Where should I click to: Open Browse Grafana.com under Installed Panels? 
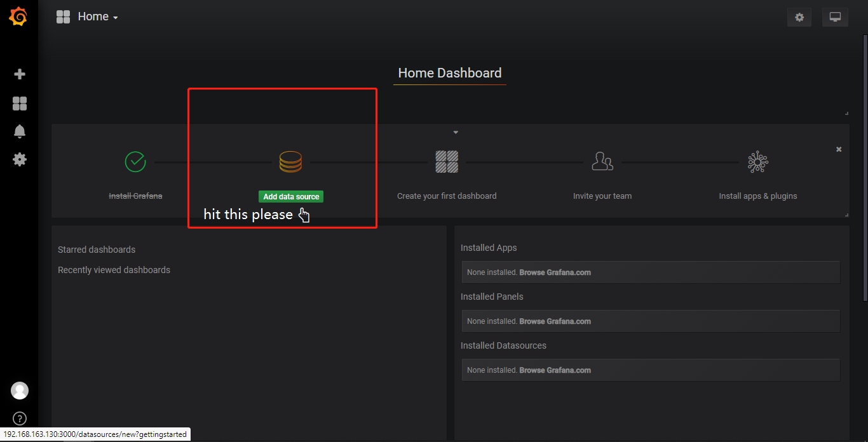(x=555, y=321)
